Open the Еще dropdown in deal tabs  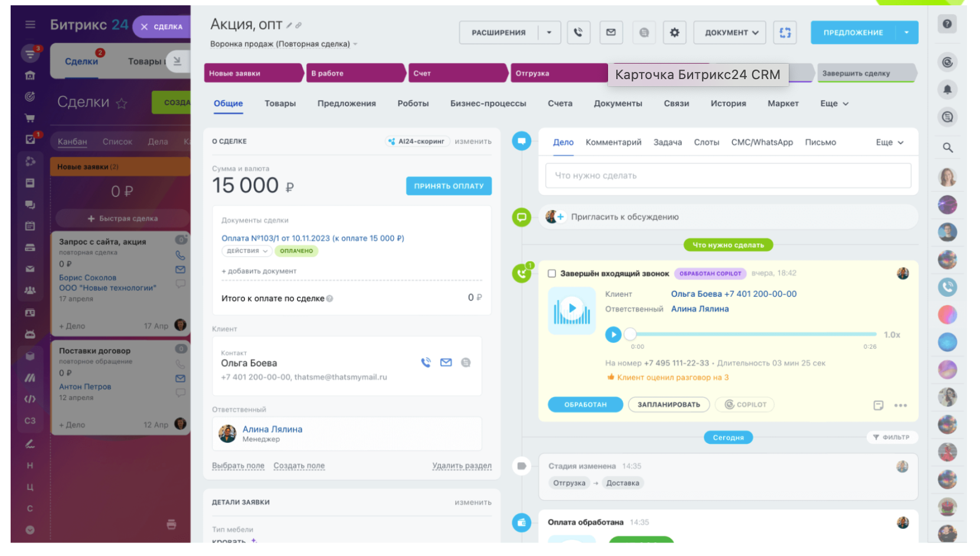pos(834,103)
